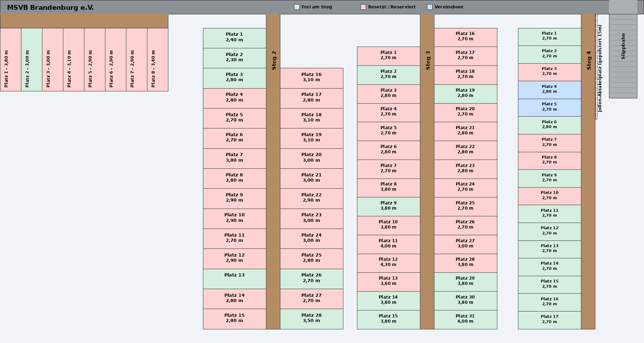Click the Steg 2 dock label

(x=274, y=60)
